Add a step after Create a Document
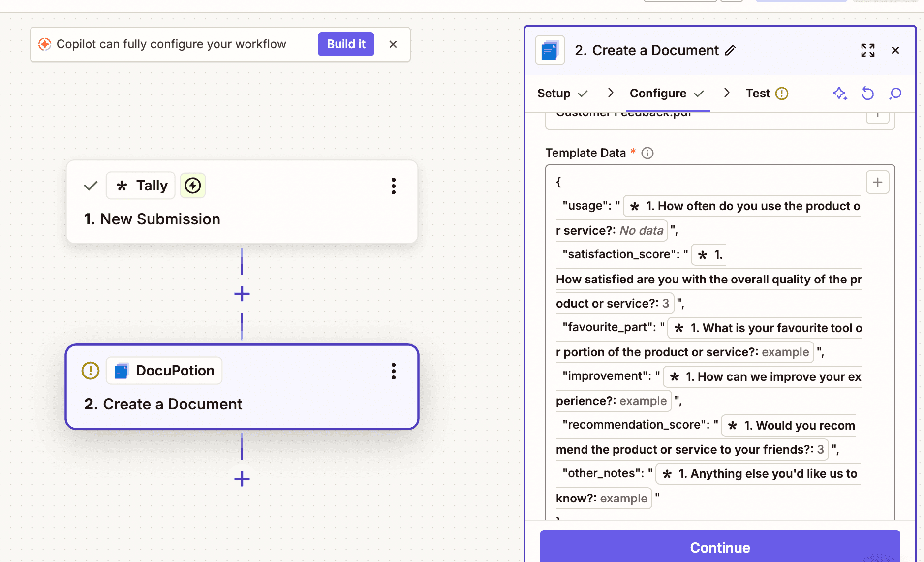Screen dimensions: 924x562 (242, 479)
